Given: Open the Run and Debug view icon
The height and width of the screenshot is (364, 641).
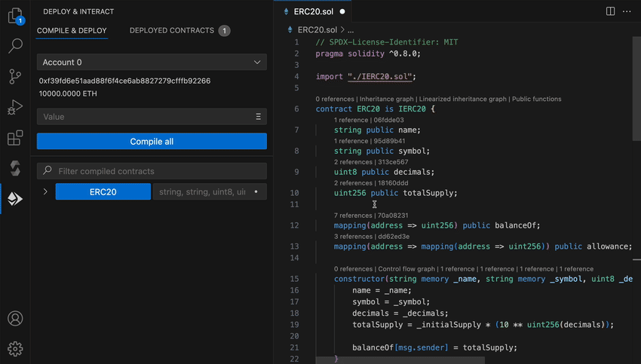Looking at the screenshot, I should click(15, 107).
